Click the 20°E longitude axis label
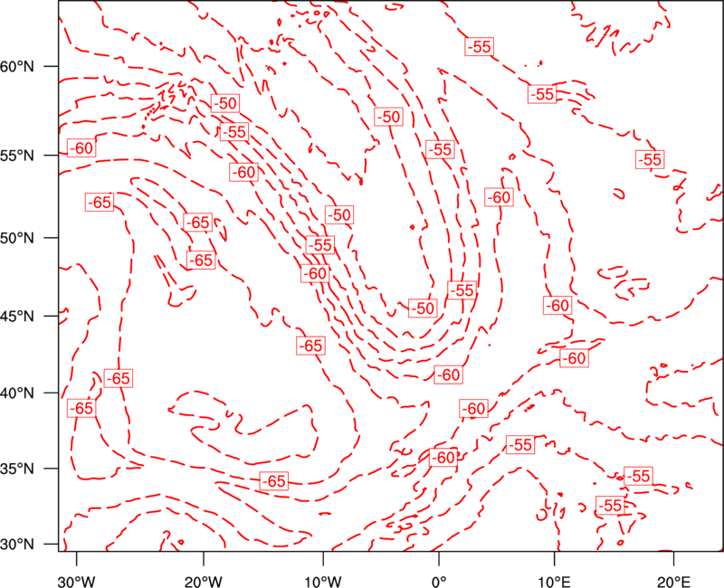 click(x=673, y=582)
